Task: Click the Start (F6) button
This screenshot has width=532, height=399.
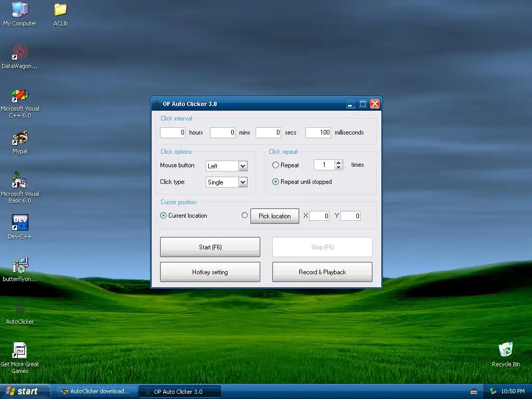Action: tap(210, 247)
